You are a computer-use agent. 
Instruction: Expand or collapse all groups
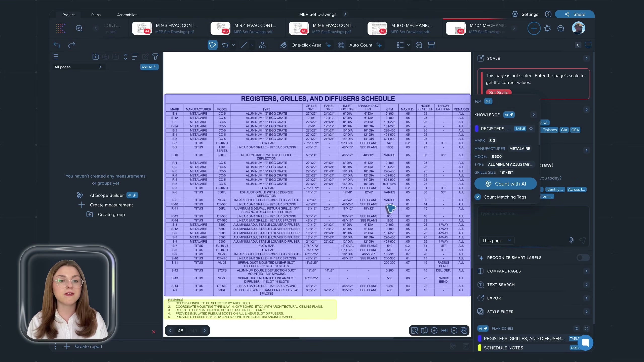[x=126, y=57]
